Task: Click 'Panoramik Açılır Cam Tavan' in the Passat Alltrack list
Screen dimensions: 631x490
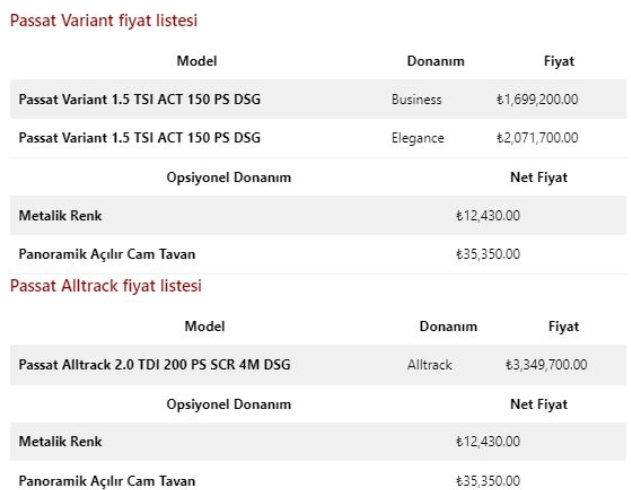Action: pyautogui.click(x=107, y=481)
